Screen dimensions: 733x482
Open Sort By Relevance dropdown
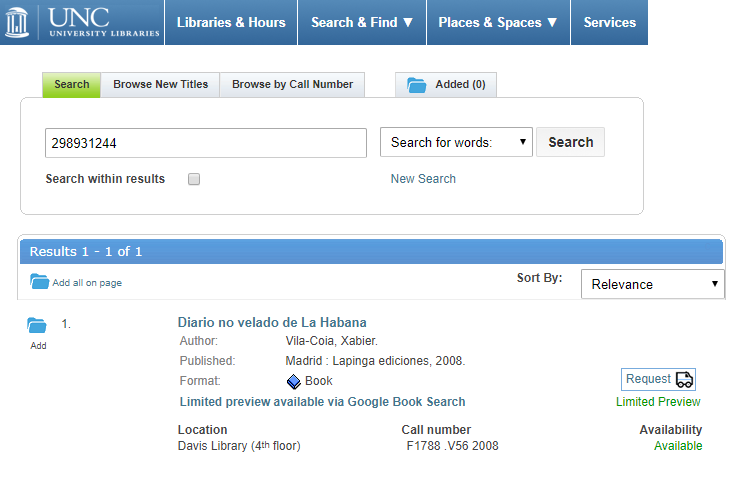point(653,284)
